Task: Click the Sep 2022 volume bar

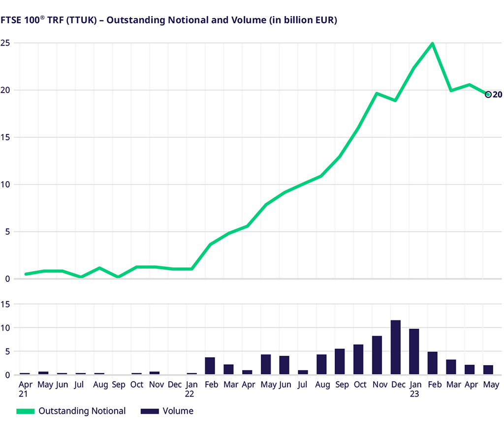Action: click(x=340, y=361)
